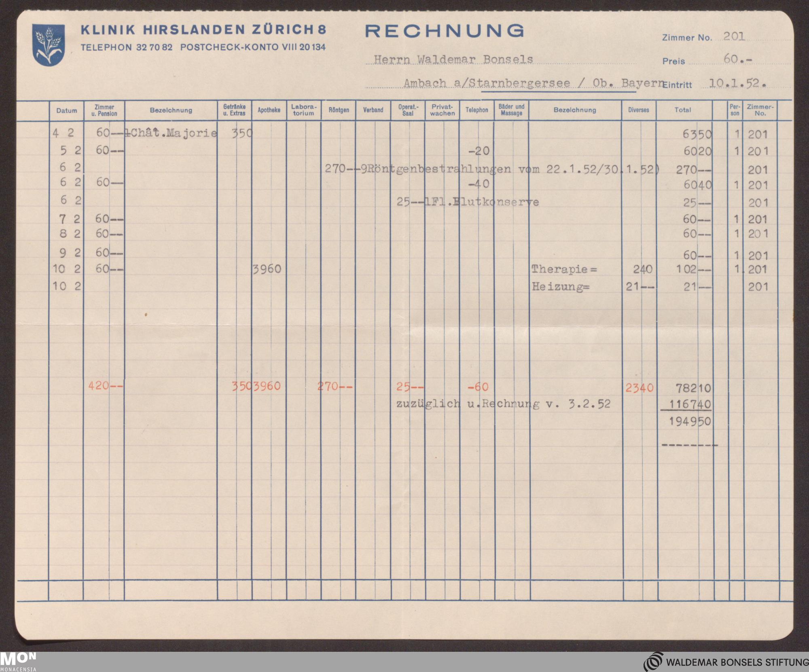Image resolution: width=809 pixels, height=672 pixels.
Task: Select the subtotal "78210"
Action: tap(694, 388)
